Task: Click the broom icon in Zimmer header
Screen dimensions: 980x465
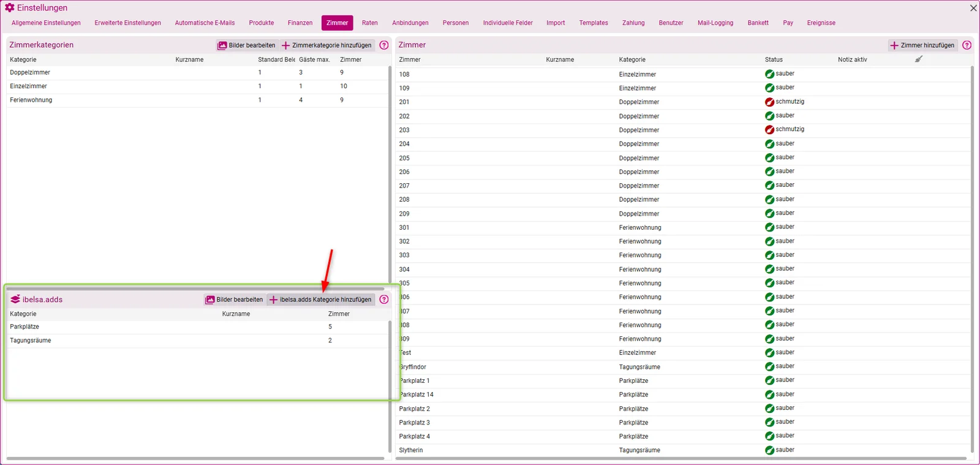Action: 919,59
